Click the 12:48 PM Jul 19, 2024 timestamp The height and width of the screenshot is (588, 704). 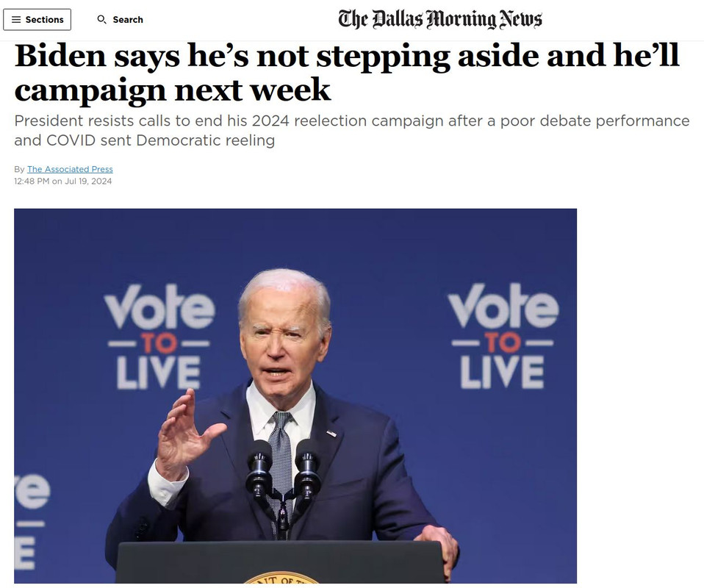point(63,181)
